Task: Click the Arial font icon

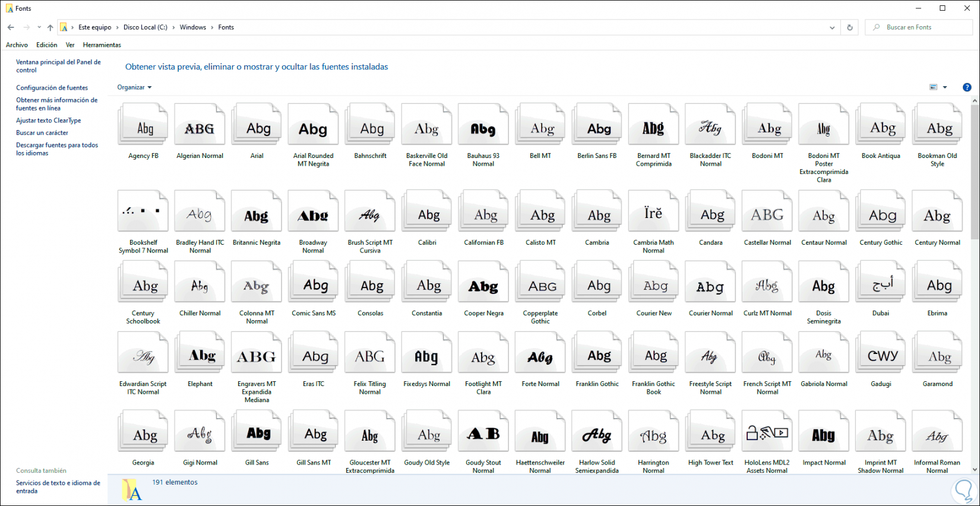Action: click(257, 124)
